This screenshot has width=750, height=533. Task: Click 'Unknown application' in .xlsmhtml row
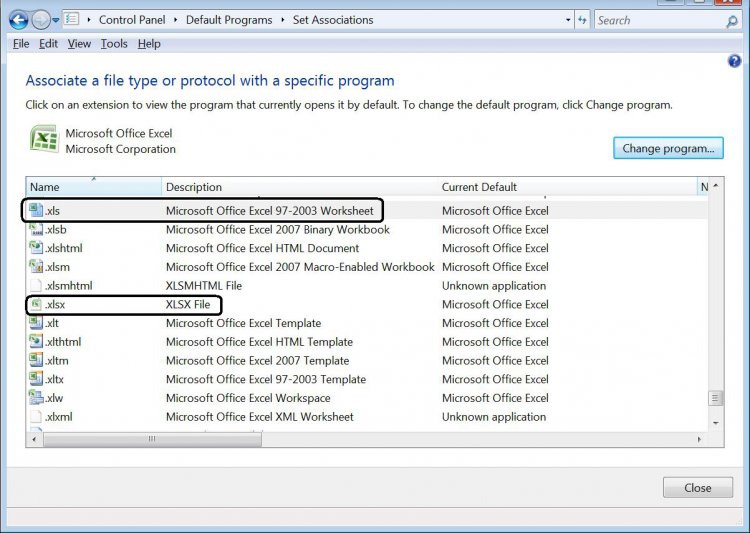coord(494,286)
